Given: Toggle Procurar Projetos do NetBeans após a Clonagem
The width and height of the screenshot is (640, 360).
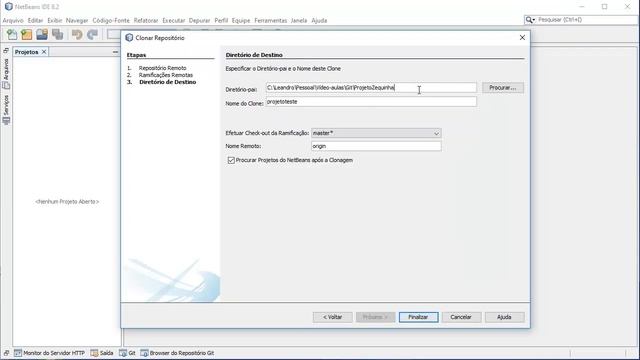Looking at the screenshot, I should 231,160.
